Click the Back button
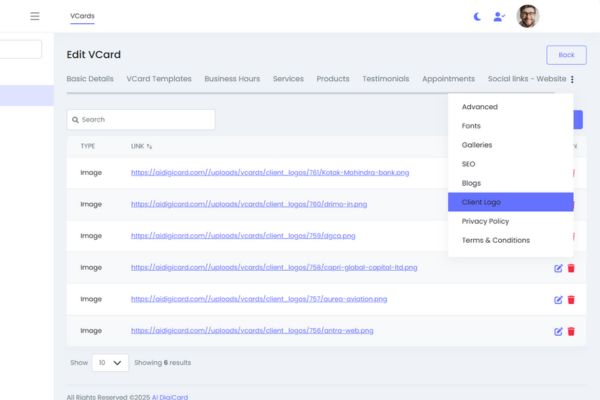600x400 pixels. [x=566, y=55]
